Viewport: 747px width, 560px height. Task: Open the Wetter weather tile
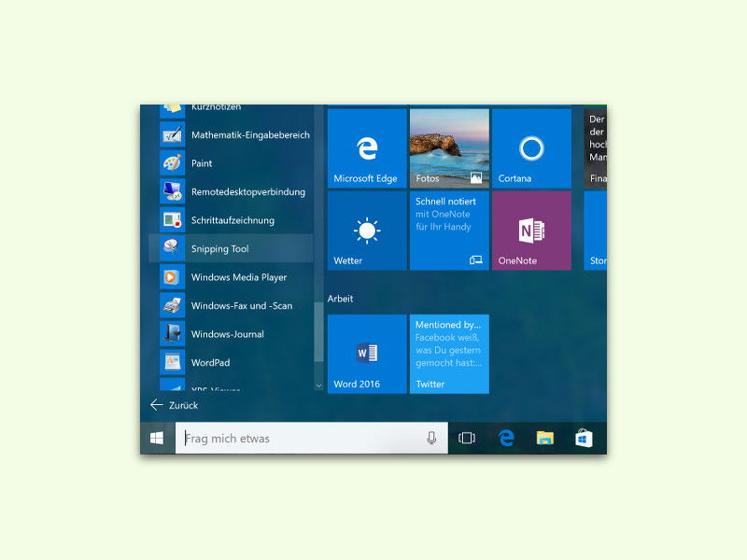pos(367,231)
